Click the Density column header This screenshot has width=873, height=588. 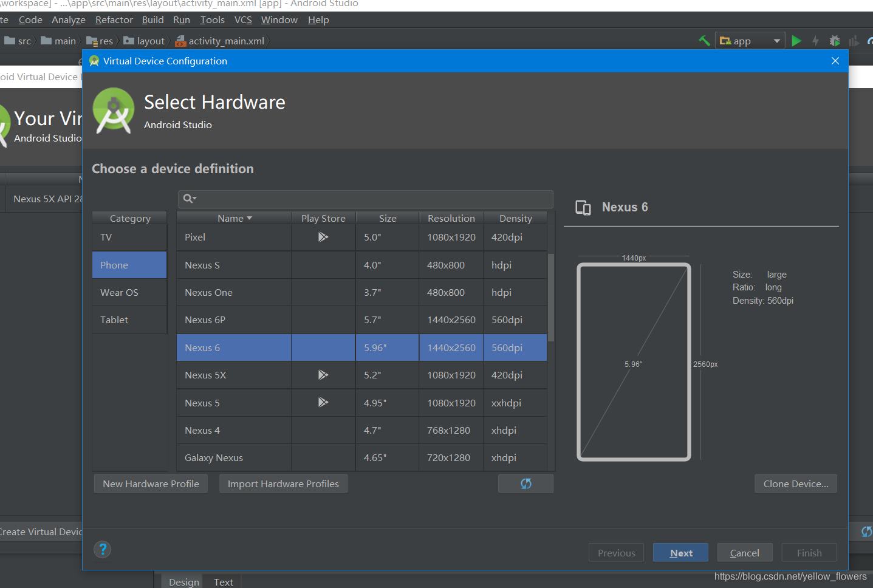click(516, 218)
